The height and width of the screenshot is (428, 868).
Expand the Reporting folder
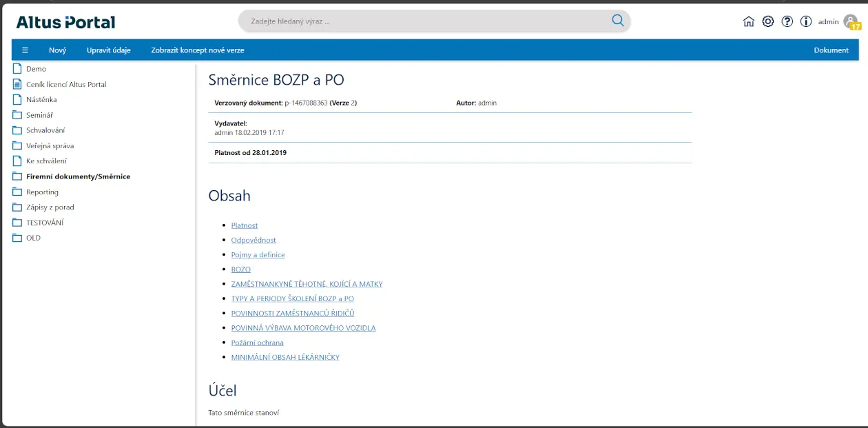42,192
